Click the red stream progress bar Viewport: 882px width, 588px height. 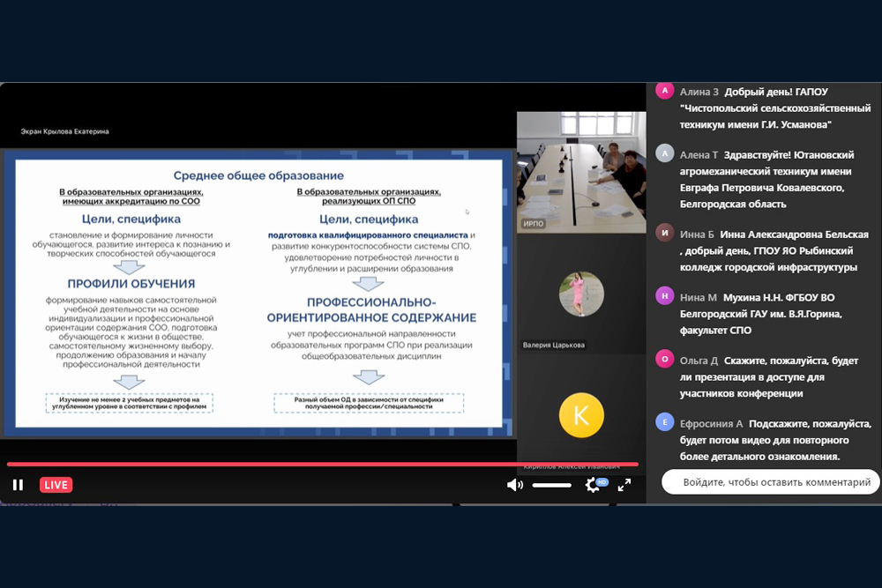[x=318, y=464]
